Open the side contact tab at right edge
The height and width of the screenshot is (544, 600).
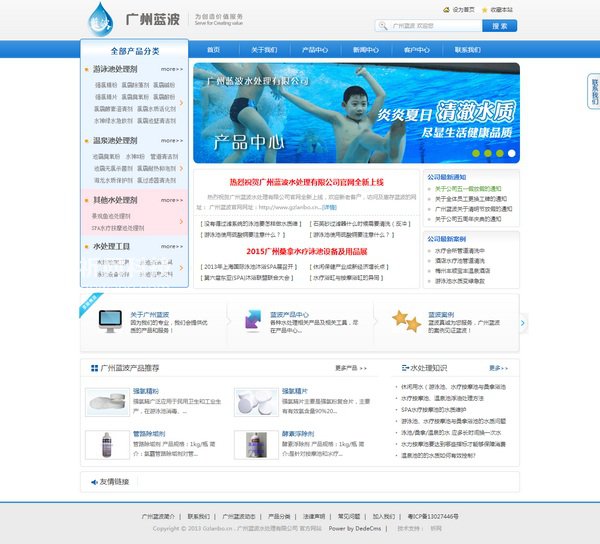pos(594,91)
